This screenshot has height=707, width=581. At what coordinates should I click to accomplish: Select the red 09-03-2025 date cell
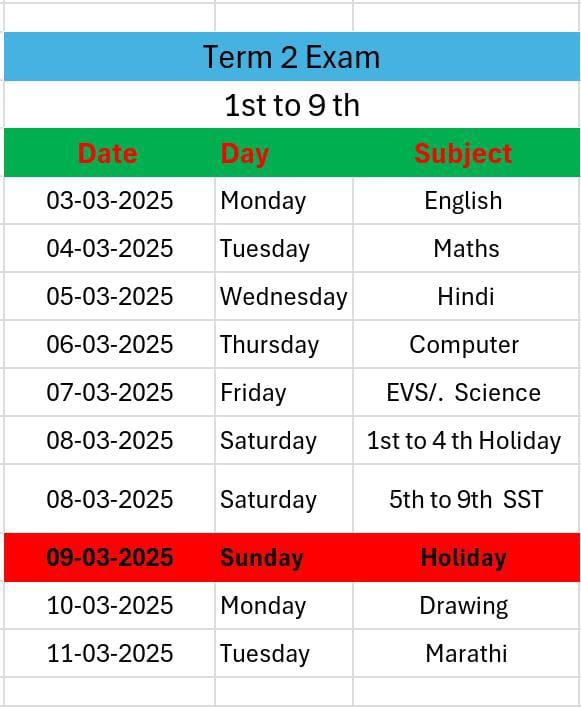click(109, 557)
